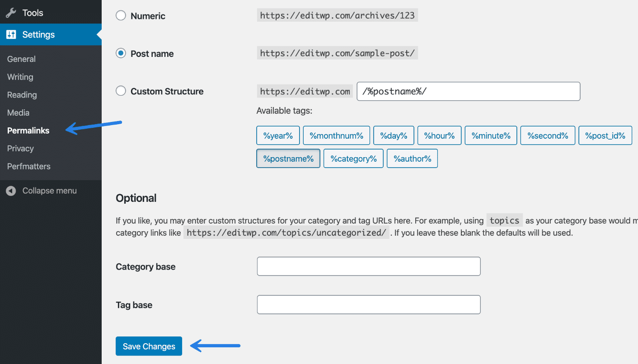
Task: Insert the %hour% permalink tag
Action: pos(439,135)
